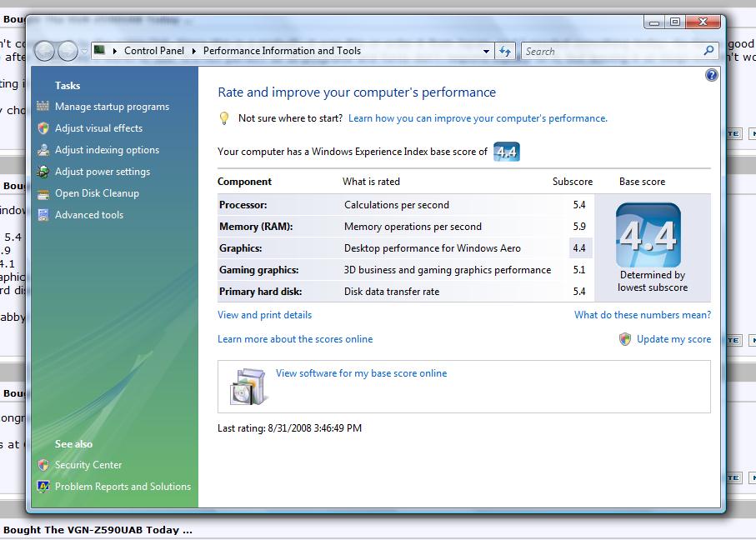Click the Forward navigation arrow button

click(x=68, y=51)
